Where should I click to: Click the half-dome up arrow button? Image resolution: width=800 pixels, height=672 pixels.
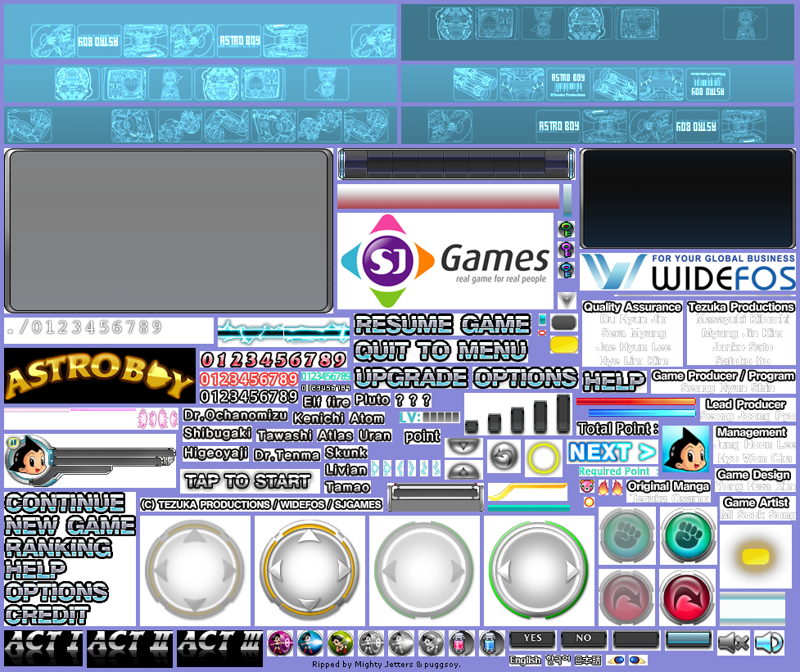463,470
